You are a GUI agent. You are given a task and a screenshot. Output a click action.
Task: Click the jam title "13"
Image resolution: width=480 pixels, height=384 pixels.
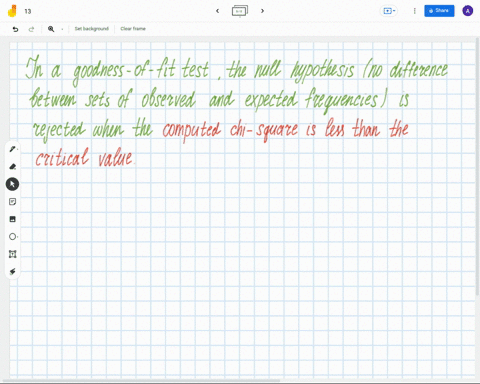28,11
